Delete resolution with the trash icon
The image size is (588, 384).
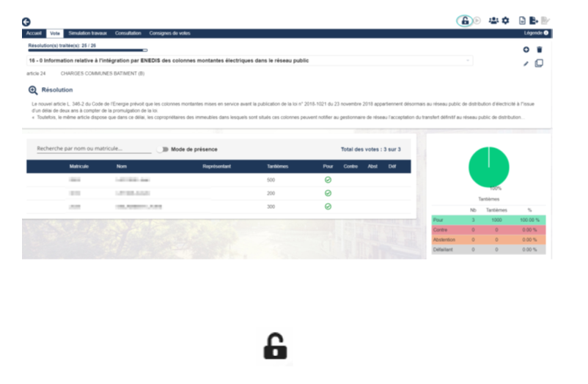(540, 49)
